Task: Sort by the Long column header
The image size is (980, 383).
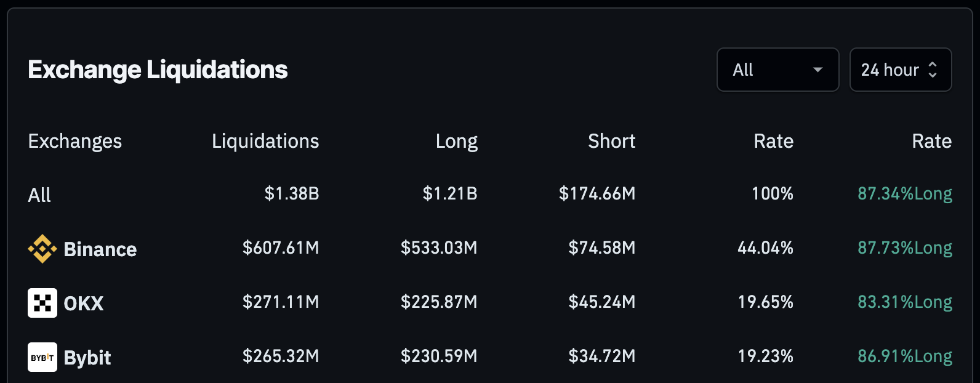Action: coord(456,141)
